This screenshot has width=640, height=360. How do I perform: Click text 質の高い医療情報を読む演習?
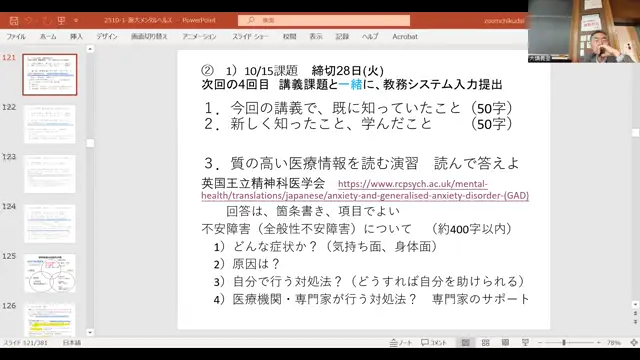point(324,163)
